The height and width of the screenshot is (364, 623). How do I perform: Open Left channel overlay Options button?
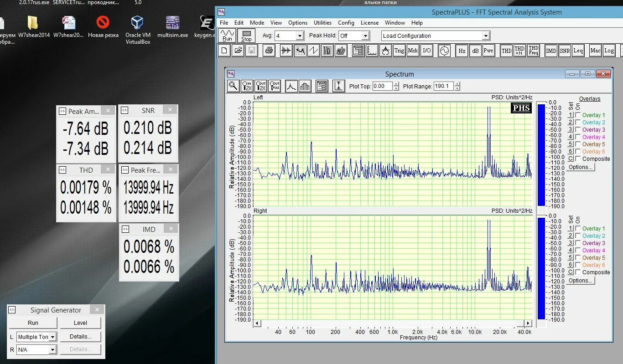581,167
